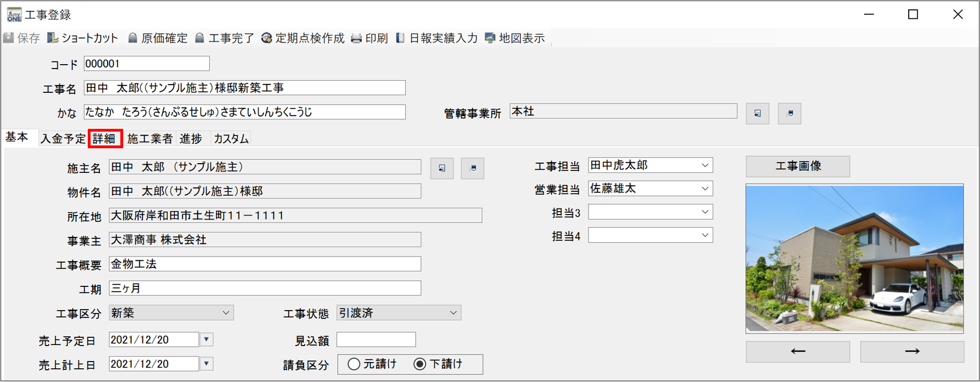Image resolution: width=980 pixels, height=382 pixels.
Task: Click the lookup icon beside 施主名 field
Action: click(442, 168)
